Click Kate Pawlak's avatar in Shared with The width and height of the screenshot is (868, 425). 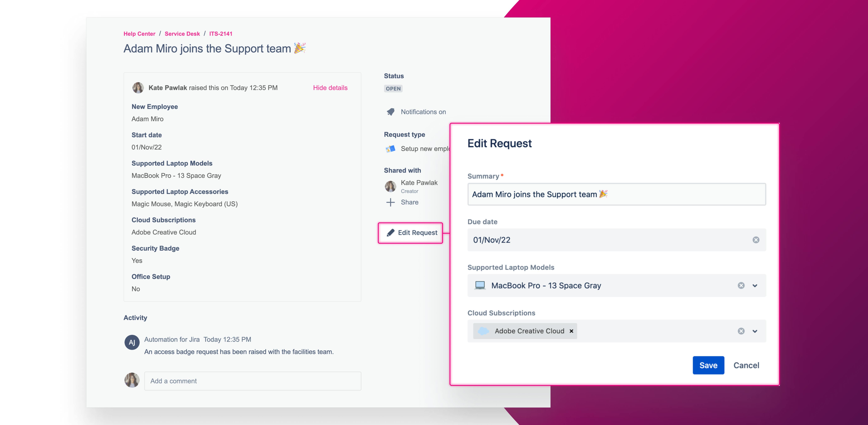(391, 186)
